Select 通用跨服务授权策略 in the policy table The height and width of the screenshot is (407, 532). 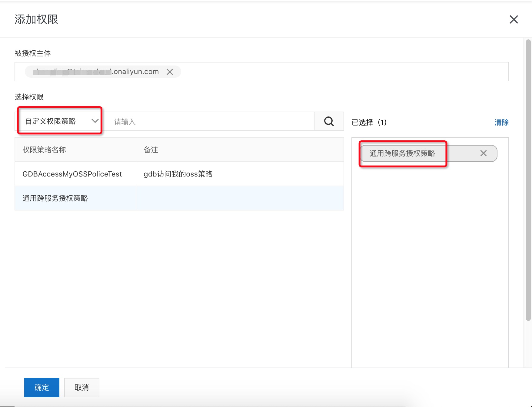[179, 198]
